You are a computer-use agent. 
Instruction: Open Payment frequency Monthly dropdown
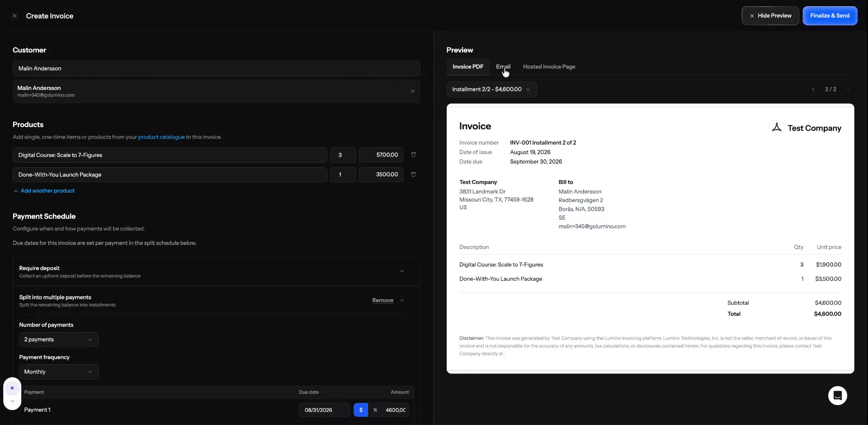[x=58, y=372]
